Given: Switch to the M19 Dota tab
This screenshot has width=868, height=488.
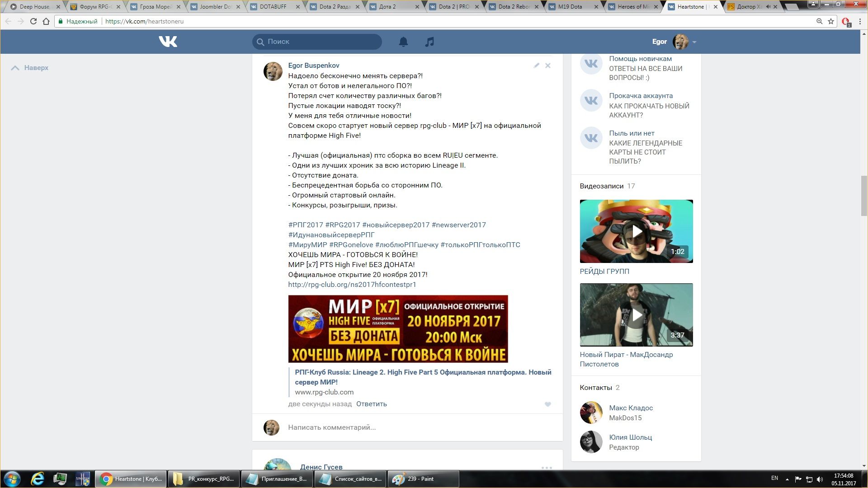Looking at the screenshot, I should [x=570, y=7].
